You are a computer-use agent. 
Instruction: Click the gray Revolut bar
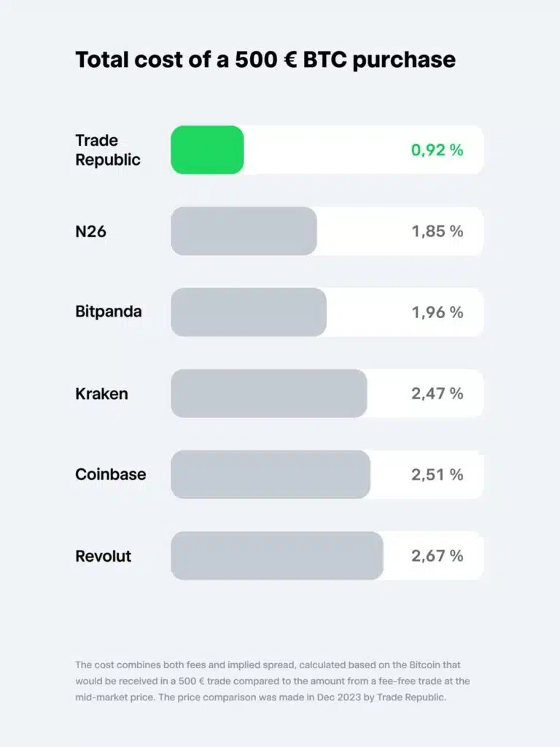point(277,556)
